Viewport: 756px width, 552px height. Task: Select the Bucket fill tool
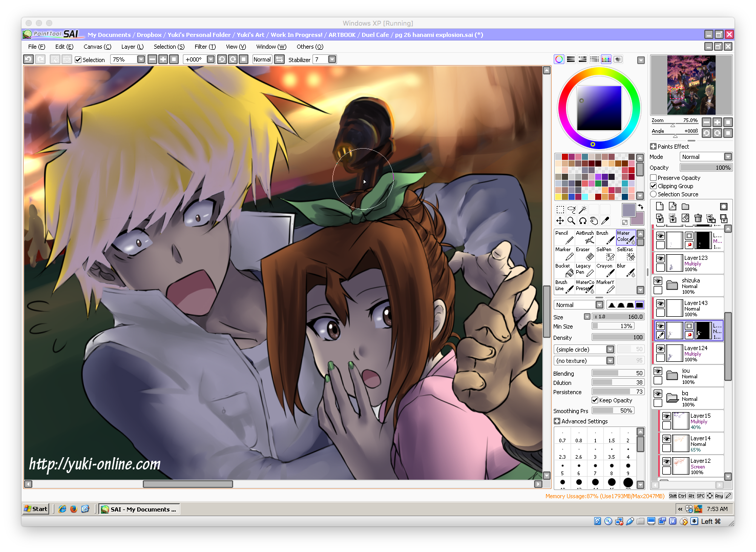564,270
